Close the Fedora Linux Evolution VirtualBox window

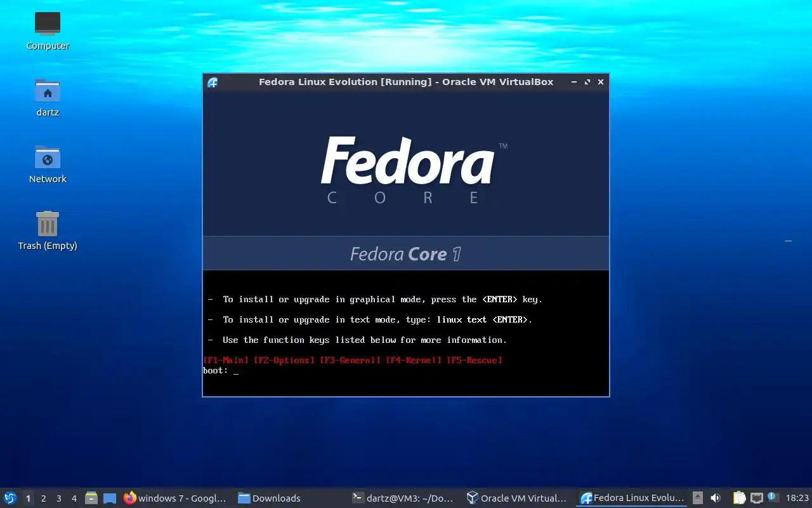pos(601,82)
